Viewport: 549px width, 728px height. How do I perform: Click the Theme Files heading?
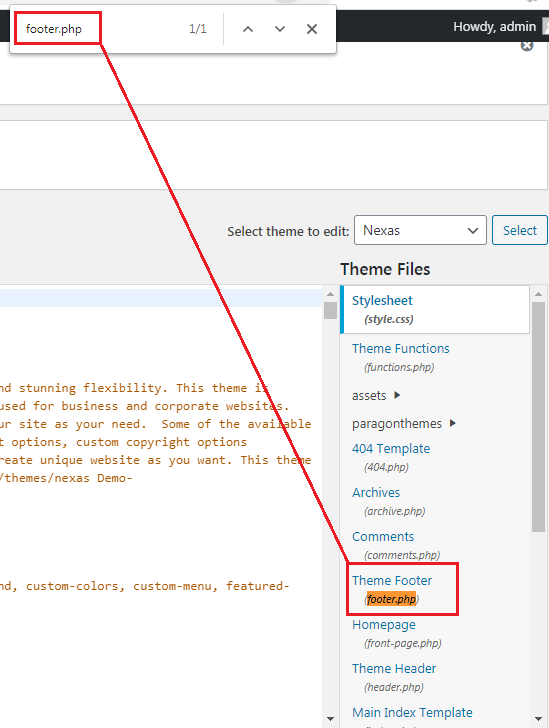click(x=385, y=269)
